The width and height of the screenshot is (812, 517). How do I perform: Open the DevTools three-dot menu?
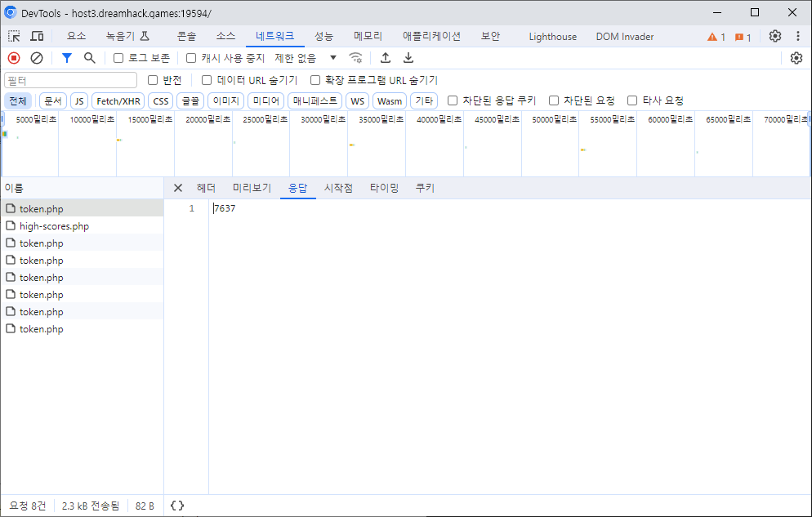pos(798,37)
